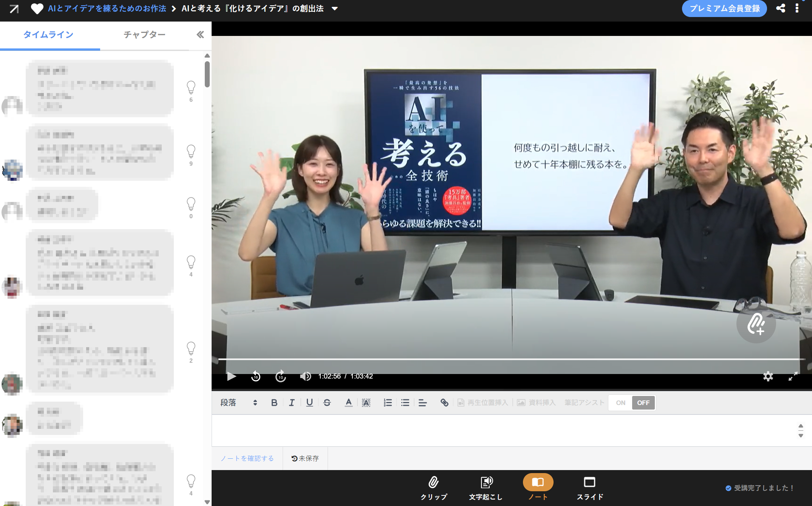This screenshot has height=506, width=812.
Task: Toggle the like bulb with count 9
Action: tap(191, 152)
